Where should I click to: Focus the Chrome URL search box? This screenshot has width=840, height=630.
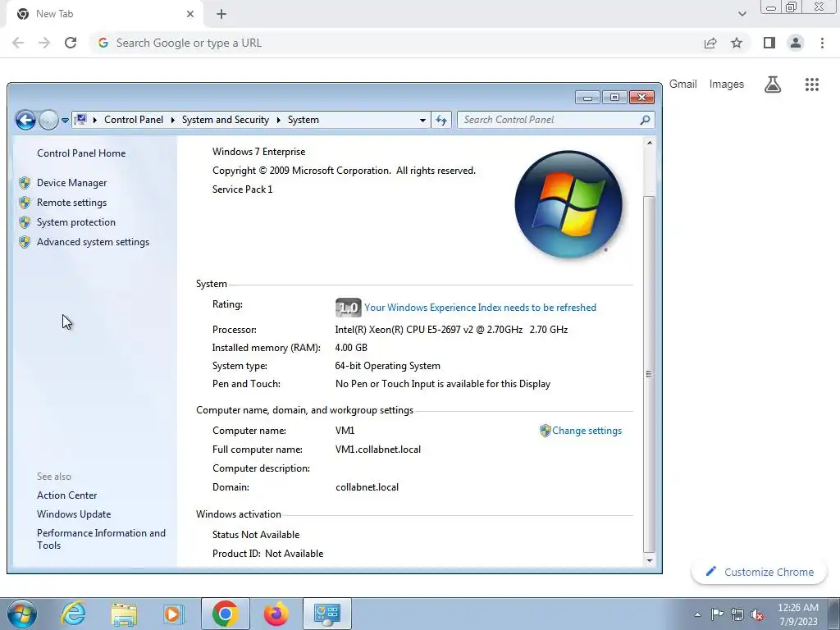pyautogui.click(x=396, y=43)
